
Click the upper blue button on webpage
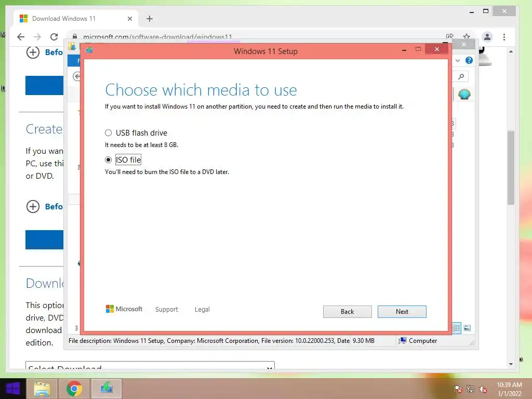point(45,85)
